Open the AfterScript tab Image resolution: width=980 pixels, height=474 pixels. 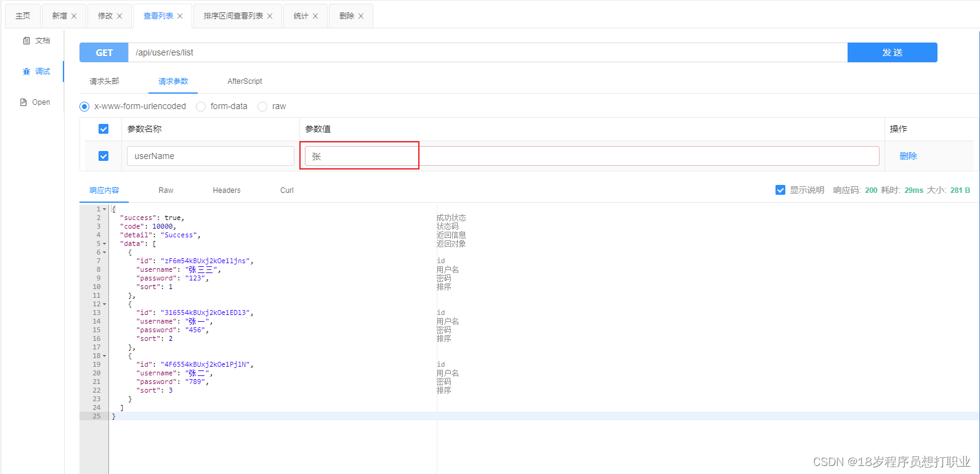pyautogui.click(x=245, y=81)
